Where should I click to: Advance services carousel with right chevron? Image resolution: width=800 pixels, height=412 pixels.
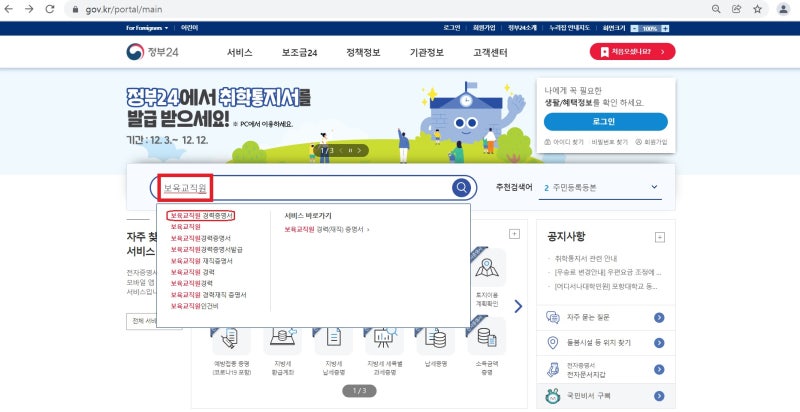[518, 306]
